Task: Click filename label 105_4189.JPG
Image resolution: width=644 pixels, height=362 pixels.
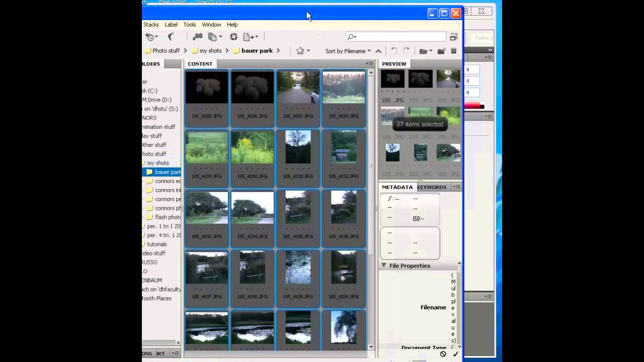Action: [x=207, y=176]
